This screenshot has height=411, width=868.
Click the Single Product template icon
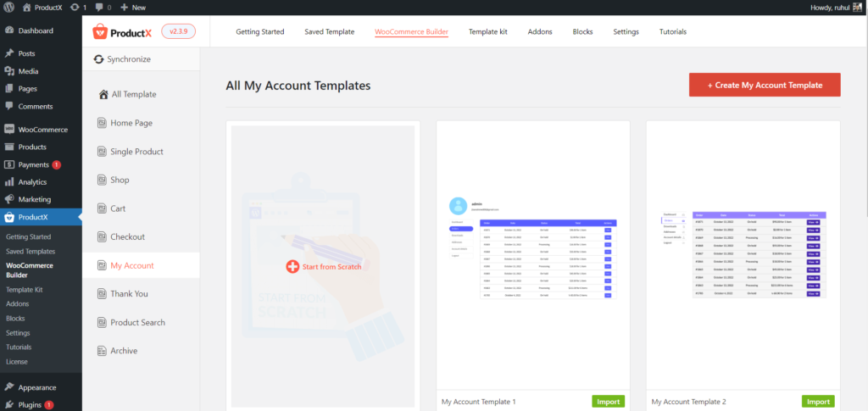click(102, 152)
